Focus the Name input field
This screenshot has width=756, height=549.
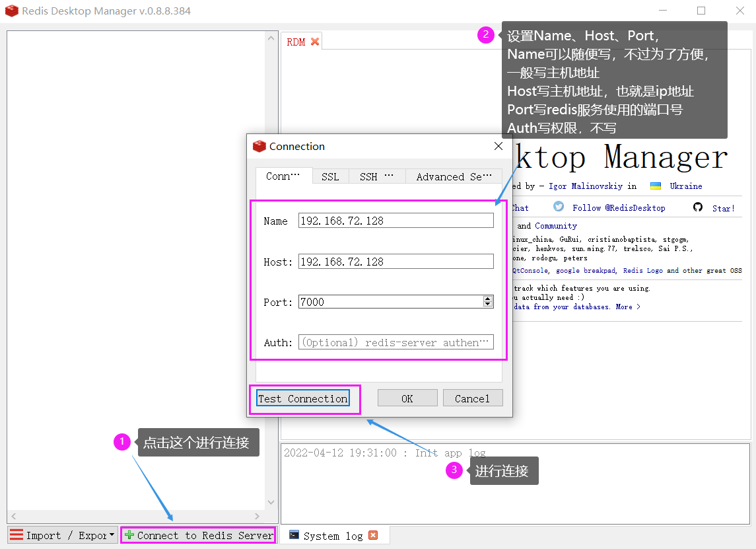396,221
